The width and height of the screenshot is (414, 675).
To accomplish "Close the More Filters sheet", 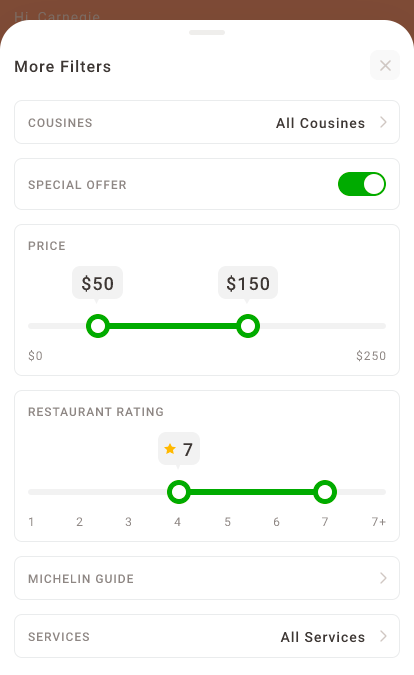I will tap(385, 65).
